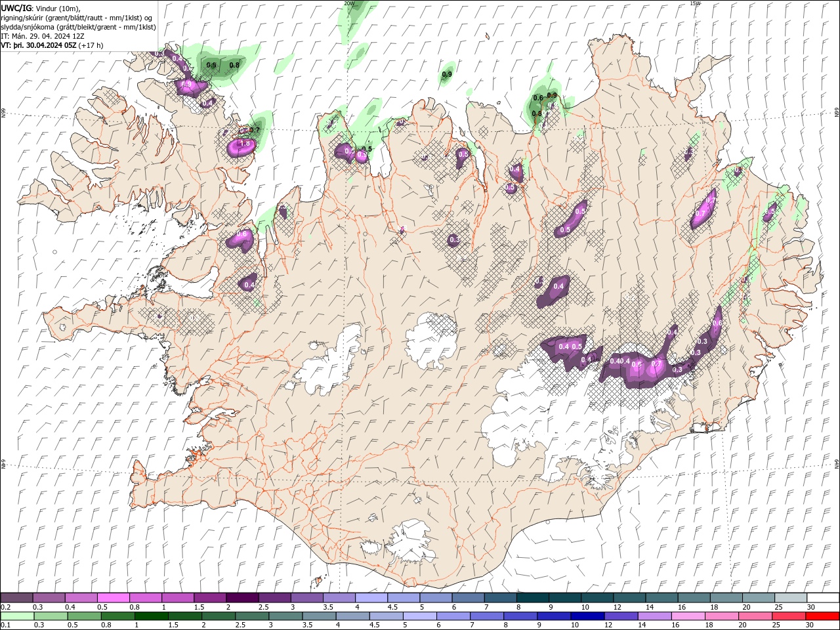The image size is (840, 630).
Task: Click the 'slydda/snjókoma' legend description line
Action: (78, 27)
